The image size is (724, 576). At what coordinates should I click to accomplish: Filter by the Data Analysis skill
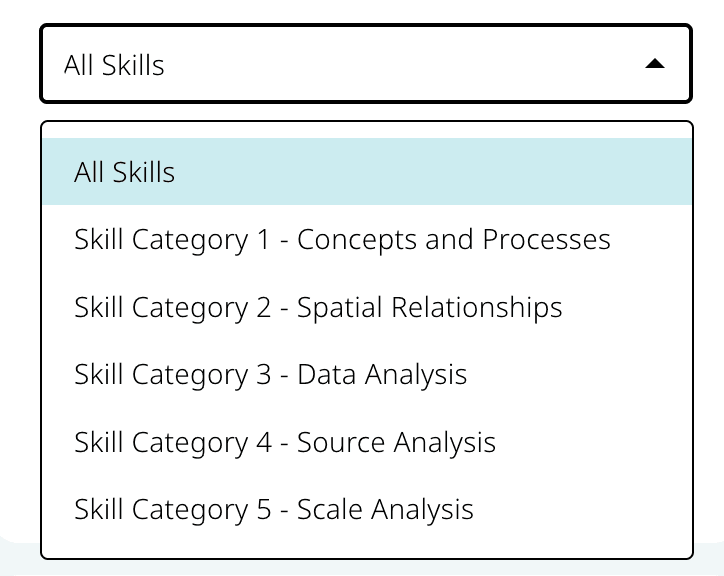(270, 375)
